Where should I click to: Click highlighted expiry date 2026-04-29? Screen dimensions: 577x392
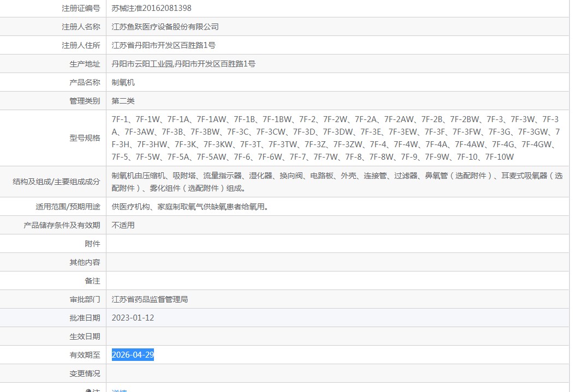coord(133,355)
